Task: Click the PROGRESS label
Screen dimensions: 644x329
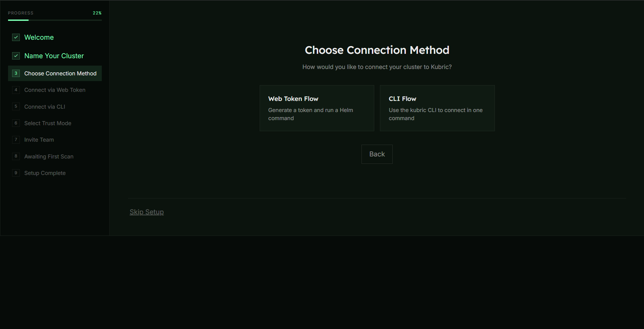Action: 21,13
